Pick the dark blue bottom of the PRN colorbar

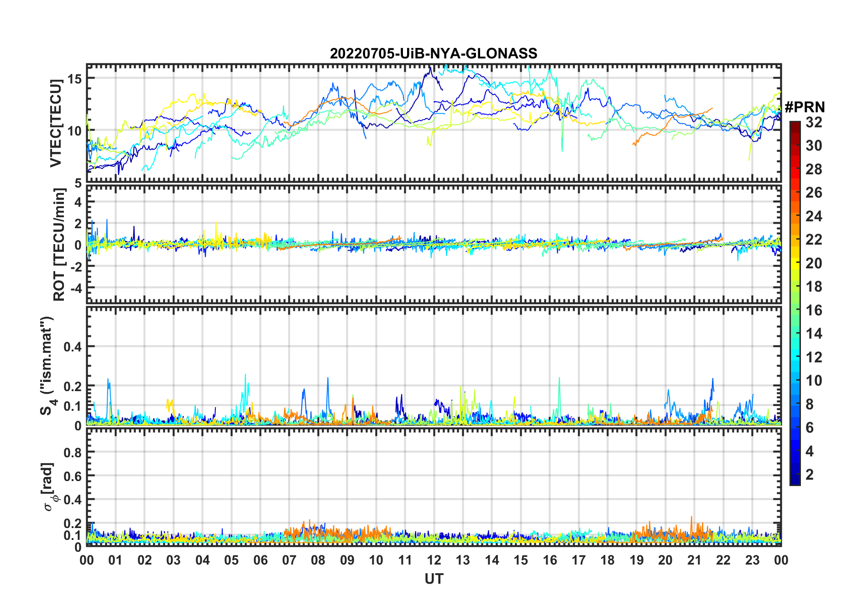click(795, 480)
